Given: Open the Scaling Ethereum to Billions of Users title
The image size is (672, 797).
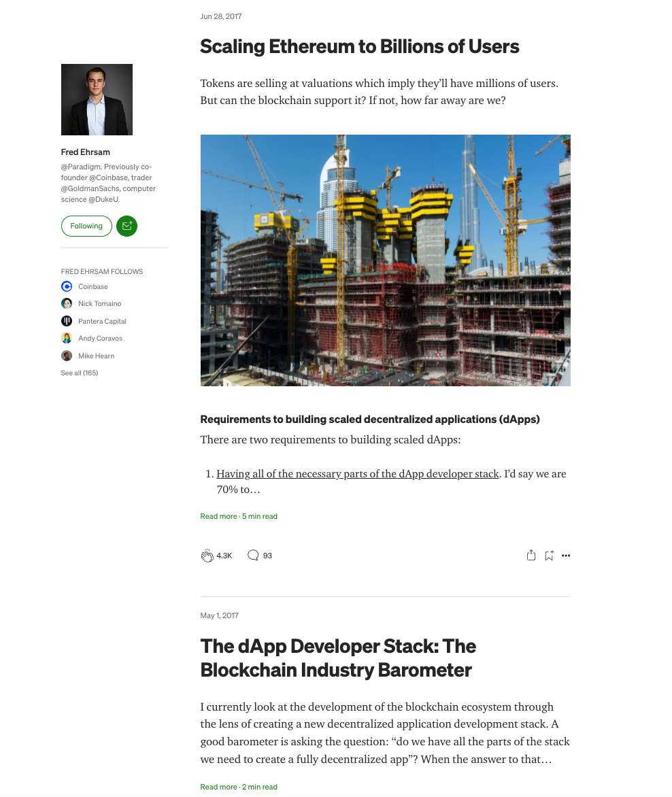Looking at the screenshot, I should pos(359,46).
